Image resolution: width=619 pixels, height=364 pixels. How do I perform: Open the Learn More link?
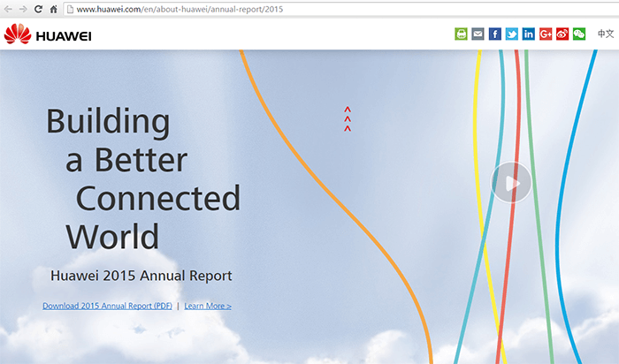click(x=208, y=306)
